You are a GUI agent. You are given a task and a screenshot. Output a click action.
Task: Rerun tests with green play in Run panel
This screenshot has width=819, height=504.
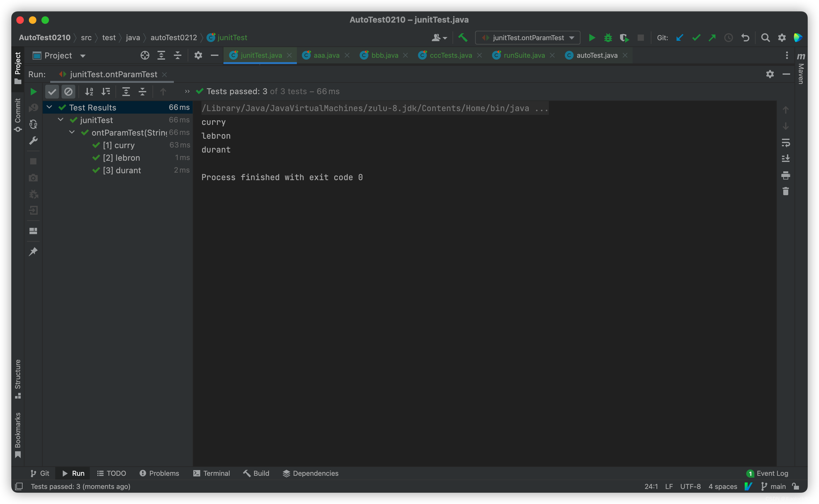point(33,91)
